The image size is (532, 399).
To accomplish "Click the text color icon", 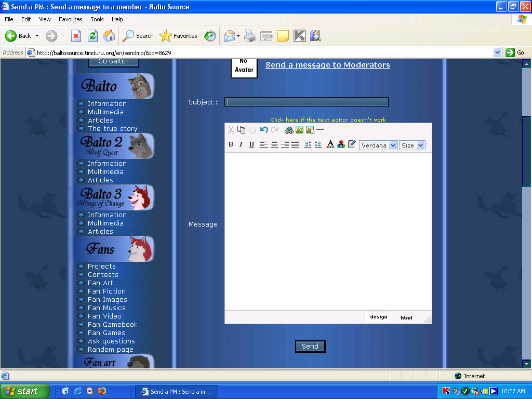I will (x=330, y=144).
